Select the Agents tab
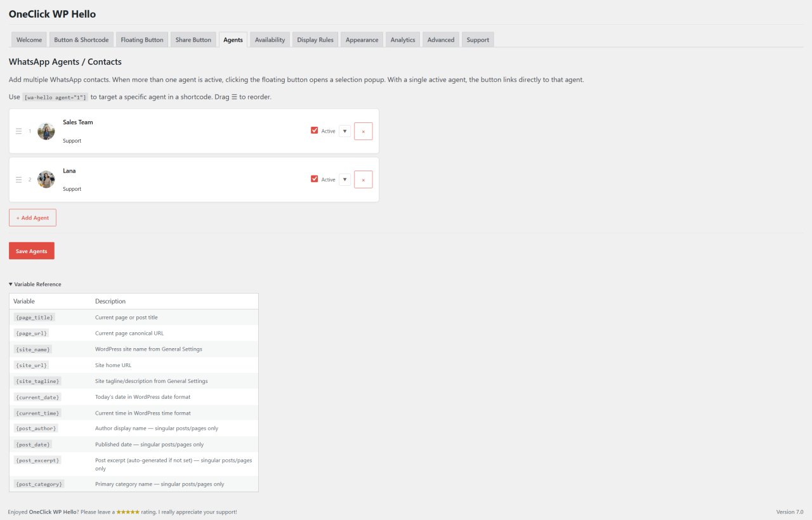812x520 pixels. pyautogui.click(x=233, y=39)
